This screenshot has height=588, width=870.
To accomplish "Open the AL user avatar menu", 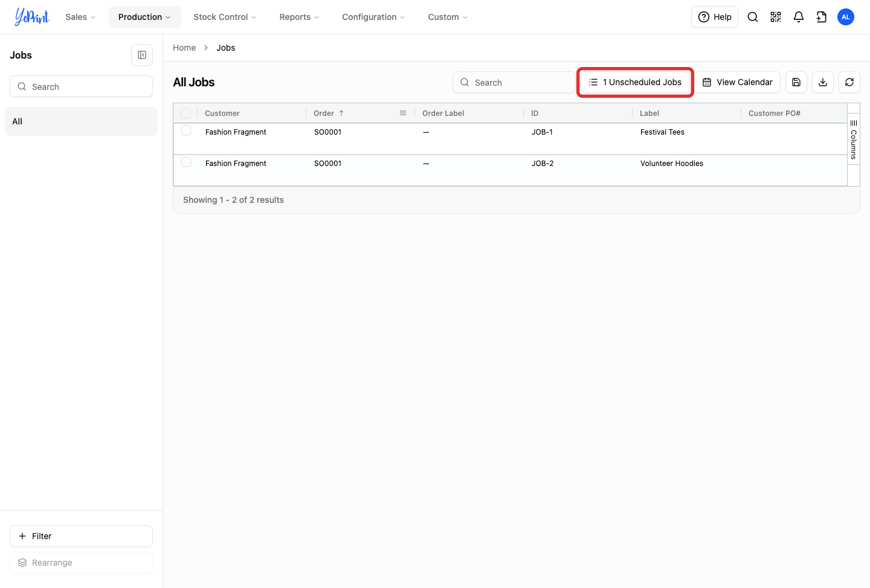I will click(x=846, y=17).
